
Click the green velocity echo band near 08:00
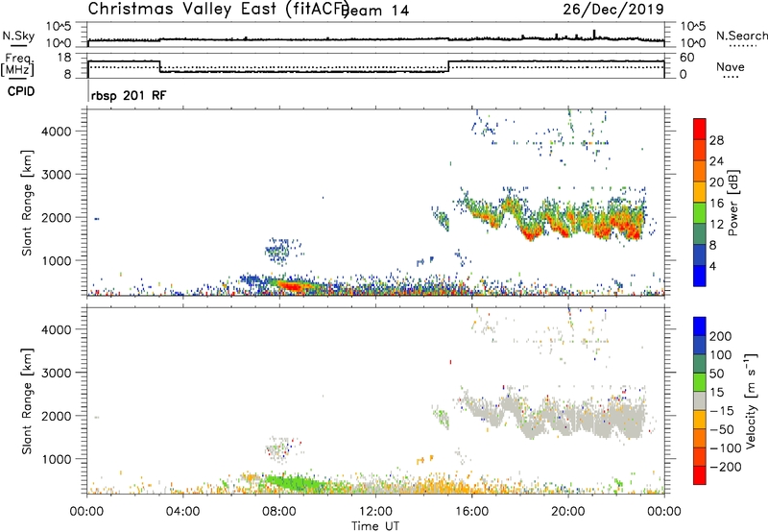(x=294, y=483)
